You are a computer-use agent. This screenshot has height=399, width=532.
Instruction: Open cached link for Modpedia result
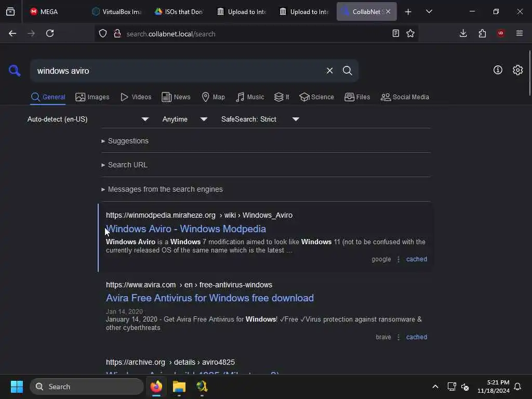(416, 259)
